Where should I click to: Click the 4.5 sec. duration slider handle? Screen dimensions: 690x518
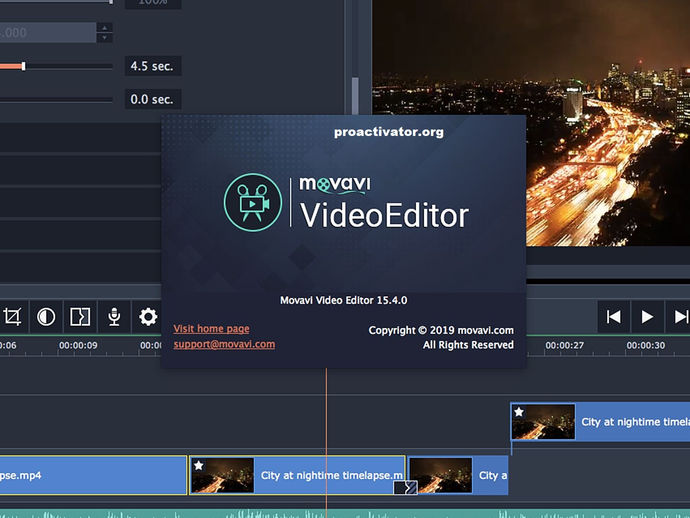tap(23, 66)
